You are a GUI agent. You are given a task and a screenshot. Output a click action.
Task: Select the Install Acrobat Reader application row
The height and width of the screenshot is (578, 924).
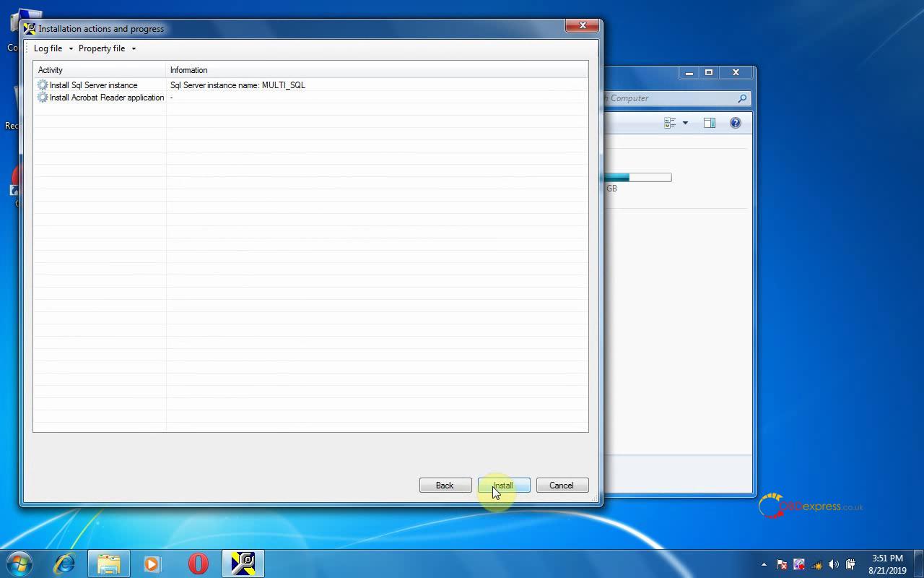click(x=106, y=98)
